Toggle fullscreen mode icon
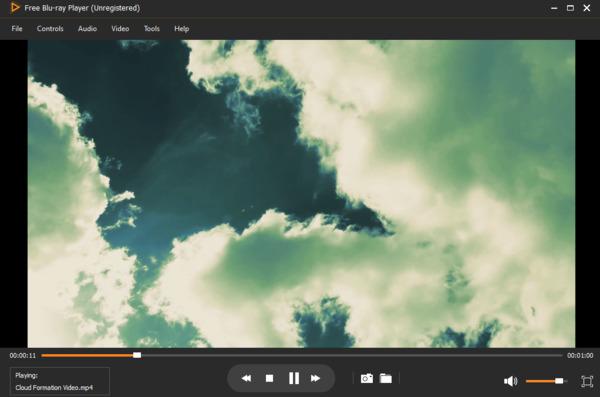The width and height of the screenshot is (600, 397). point(587,381)
